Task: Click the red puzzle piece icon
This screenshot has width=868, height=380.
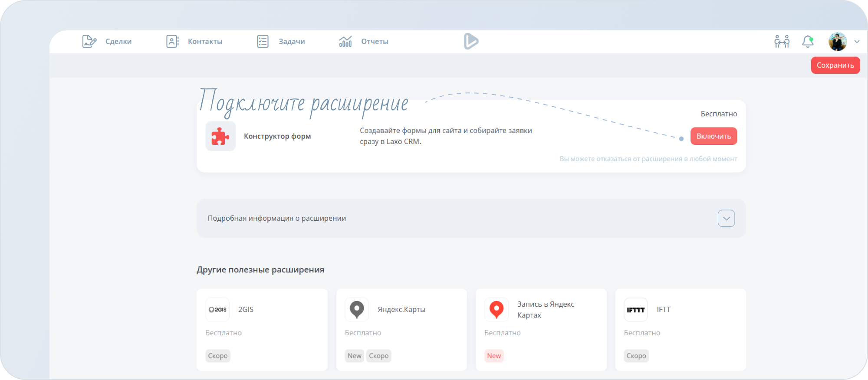Action: (220, 136)
